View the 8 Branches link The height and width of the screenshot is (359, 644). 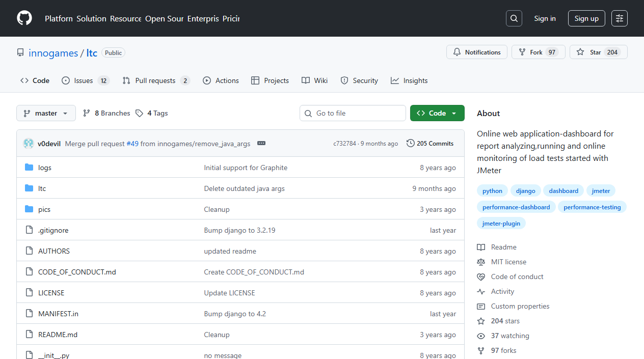click(106, 113)
